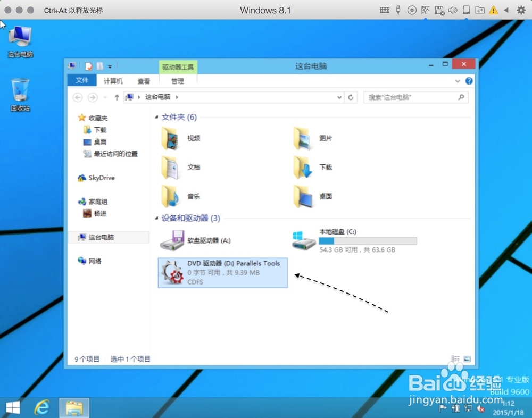The width and height of the screenshot is (532, 418).
Task: Click the Parallels yellow warning icon
Action: pyautogui.click(x=493, y=10)
